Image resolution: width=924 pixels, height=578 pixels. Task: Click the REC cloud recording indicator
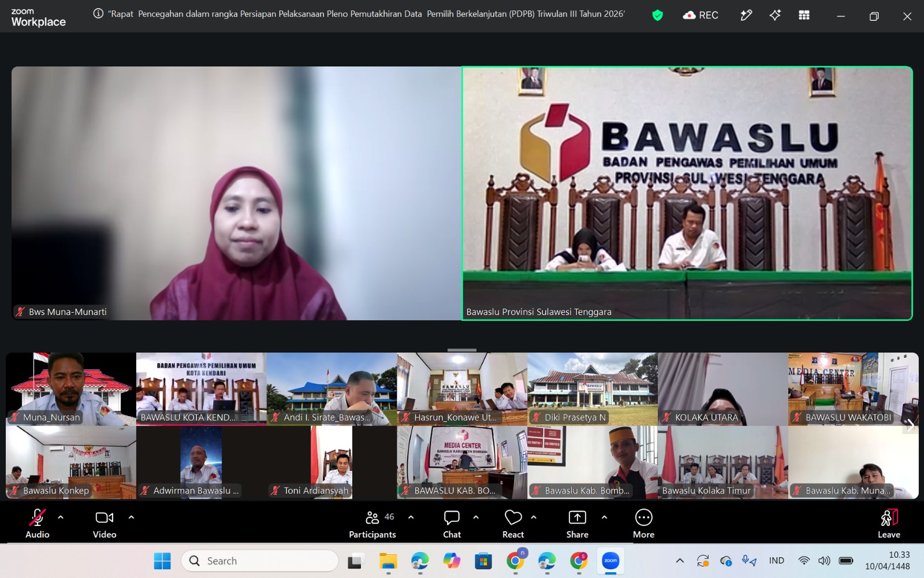[x=701, y=16]
